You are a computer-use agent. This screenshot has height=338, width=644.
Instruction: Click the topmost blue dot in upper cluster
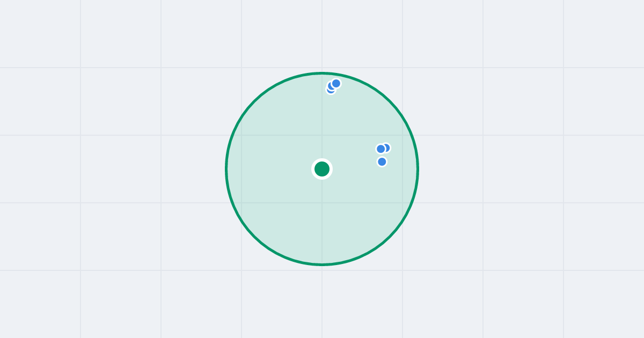336,83
